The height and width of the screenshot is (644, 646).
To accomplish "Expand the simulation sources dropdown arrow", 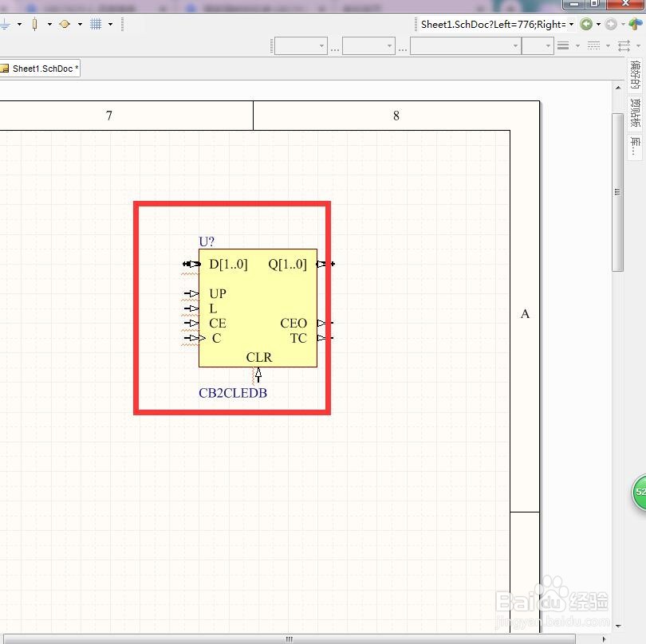I will [x=80, y=24].
